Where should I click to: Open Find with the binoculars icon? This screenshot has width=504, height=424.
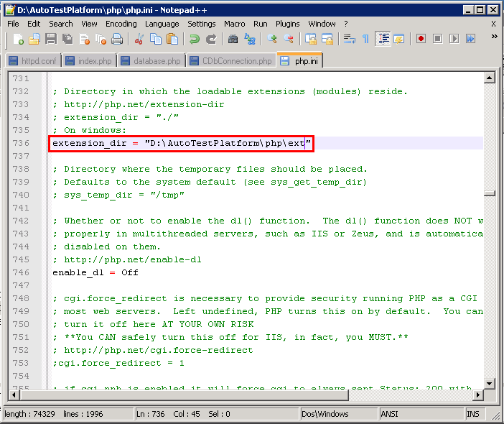233,39
